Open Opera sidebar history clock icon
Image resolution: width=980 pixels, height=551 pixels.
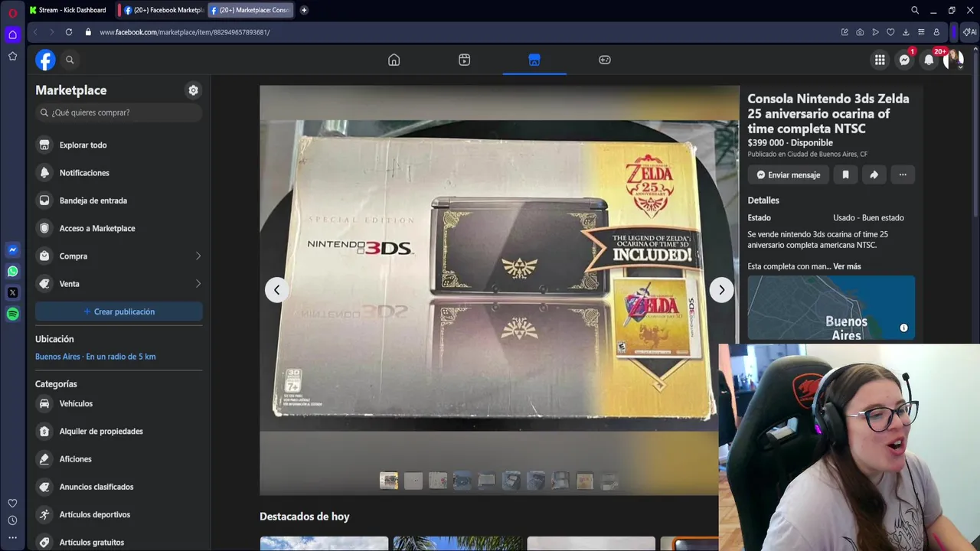[x=12, y=520]
